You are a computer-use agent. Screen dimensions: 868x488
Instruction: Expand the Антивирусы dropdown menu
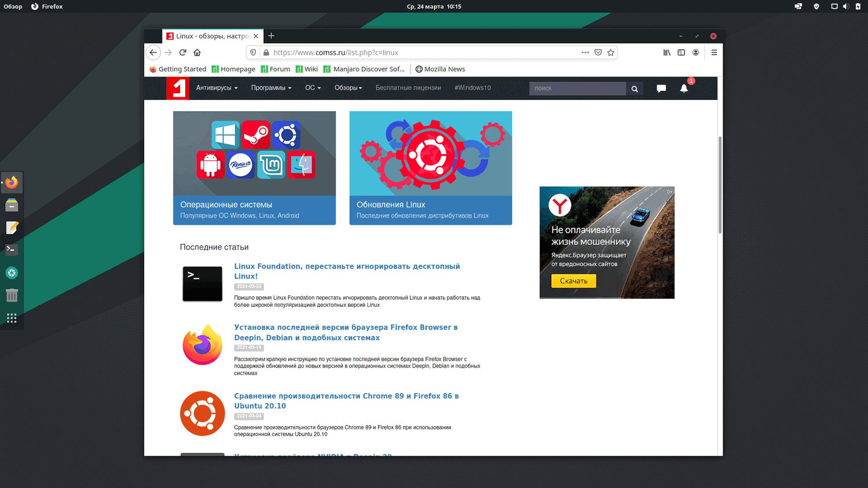click(x=217, y=88)
